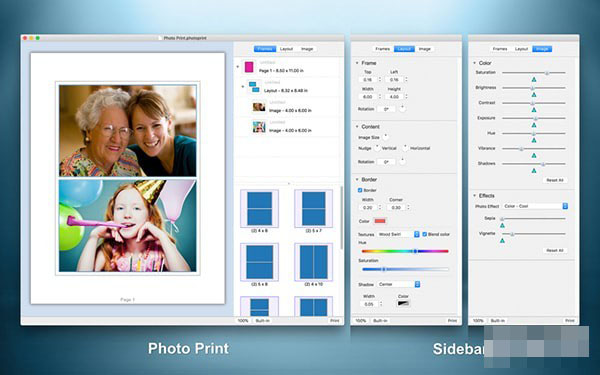
Task: Click the reset triangle under the Contrast slider
Action: [534, 110]
